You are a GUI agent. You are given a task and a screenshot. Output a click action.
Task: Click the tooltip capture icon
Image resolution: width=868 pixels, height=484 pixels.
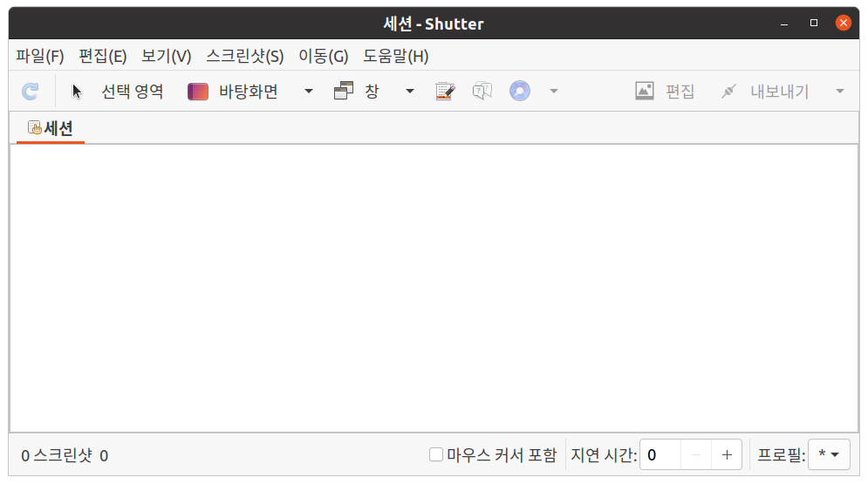click(x=482, y=92)
